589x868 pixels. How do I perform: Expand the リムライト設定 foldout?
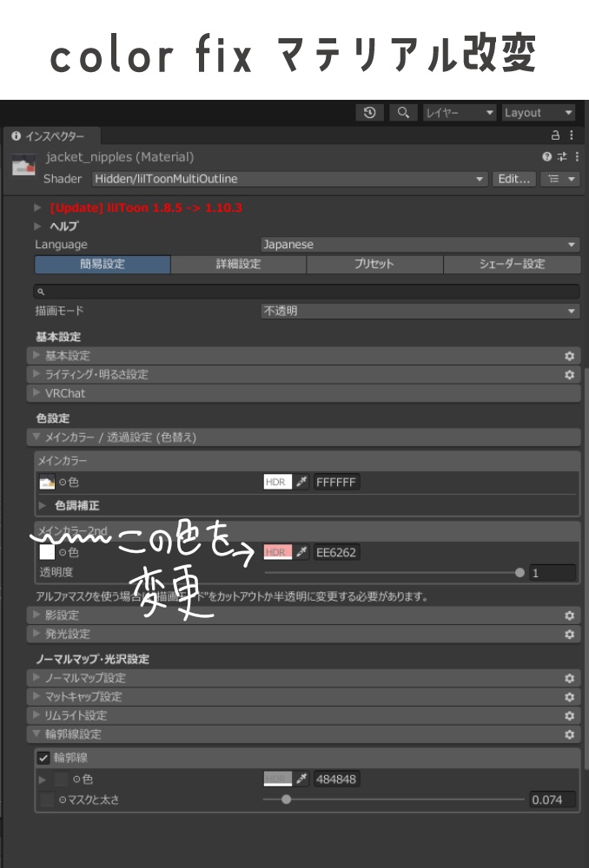click(36, 715)
